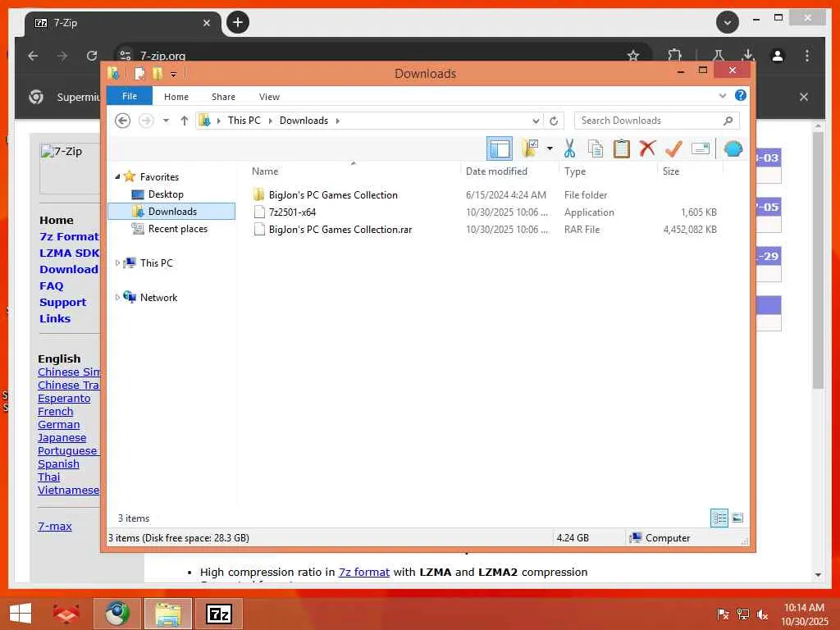Open 7z app in taskbar

219,614
